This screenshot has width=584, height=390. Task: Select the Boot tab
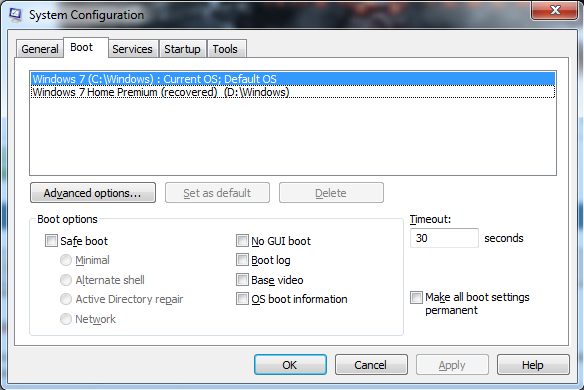pos(86,47)
